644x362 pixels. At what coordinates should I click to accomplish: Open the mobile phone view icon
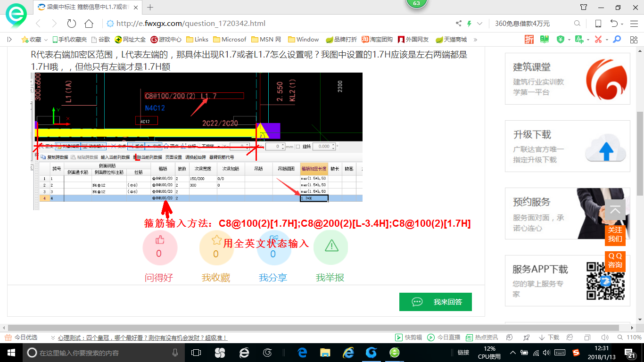click(x=598, y=24)
